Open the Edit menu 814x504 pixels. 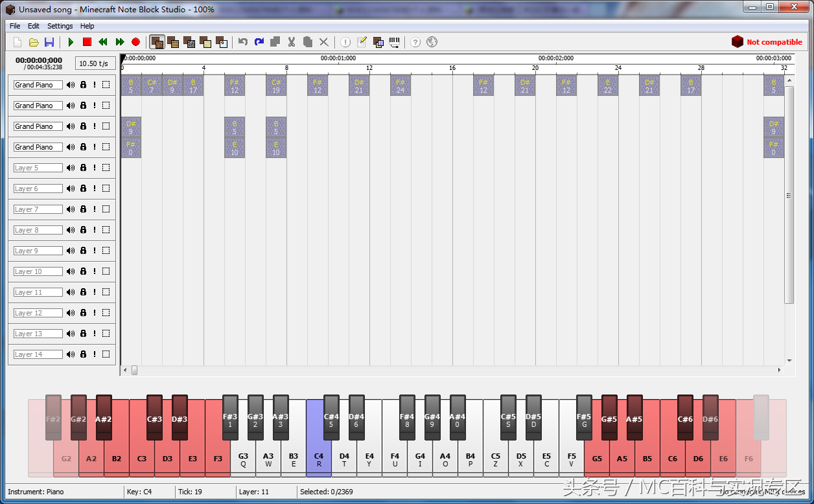click(x=34, y=26)
